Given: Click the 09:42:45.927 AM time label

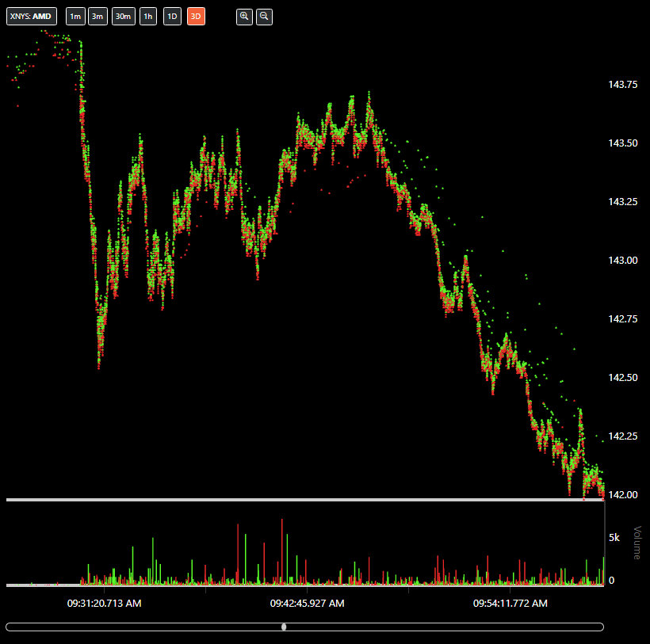Looking at the screenshot, I should click(x=307, y=604).
